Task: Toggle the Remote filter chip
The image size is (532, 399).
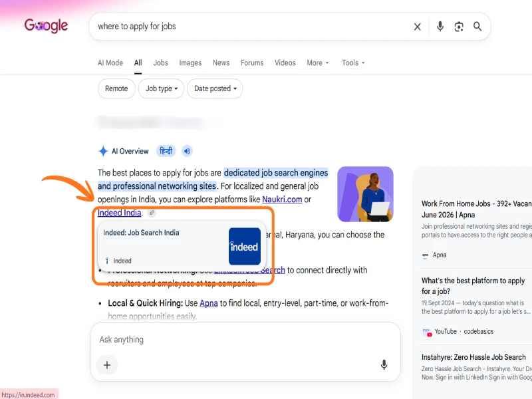Action: pos(116,88)
